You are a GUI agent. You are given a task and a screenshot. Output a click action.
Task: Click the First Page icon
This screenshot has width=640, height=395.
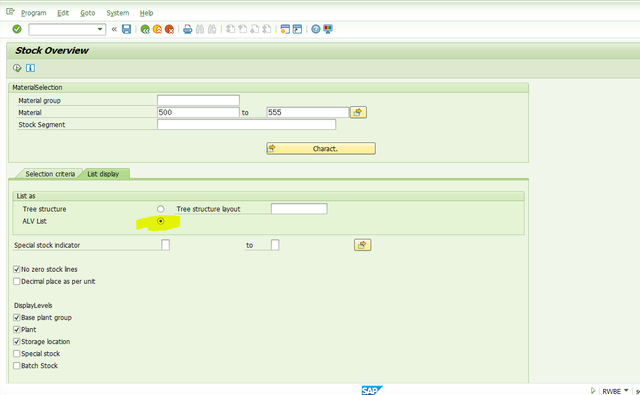point(231,29)
